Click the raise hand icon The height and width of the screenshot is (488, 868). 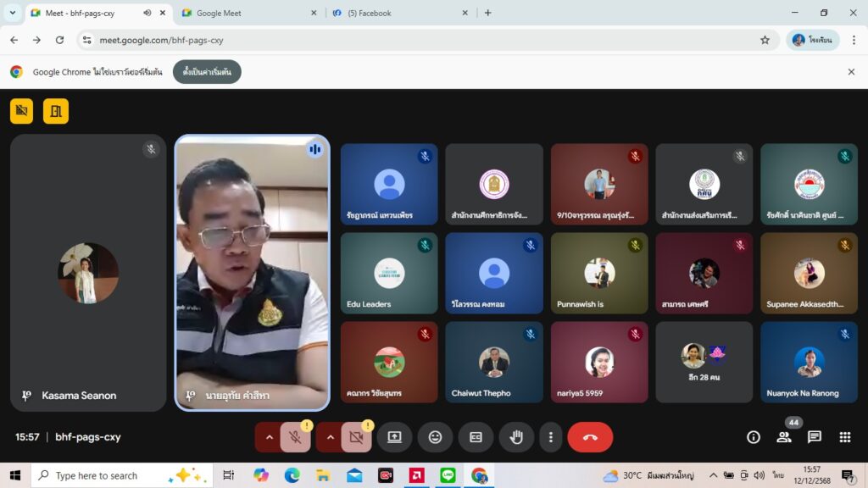coord(516,437)
